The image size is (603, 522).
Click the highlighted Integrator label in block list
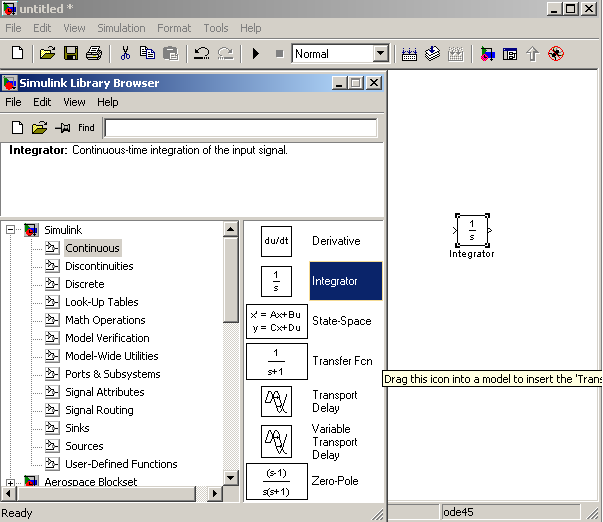click(345, 281)
